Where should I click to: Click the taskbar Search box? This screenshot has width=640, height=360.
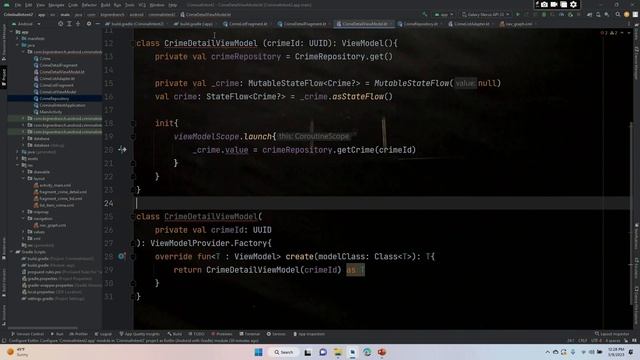coord(284,352)
